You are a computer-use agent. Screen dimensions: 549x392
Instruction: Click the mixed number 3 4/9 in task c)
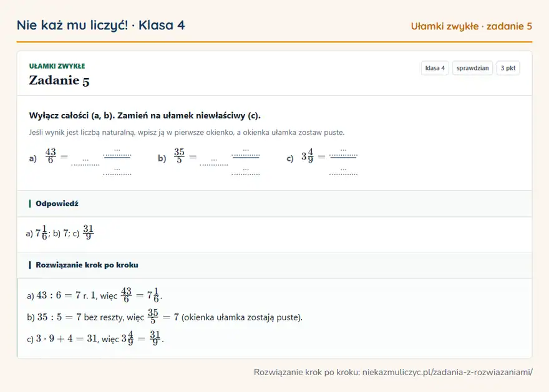pyautogui.click(x=308, y=156)
